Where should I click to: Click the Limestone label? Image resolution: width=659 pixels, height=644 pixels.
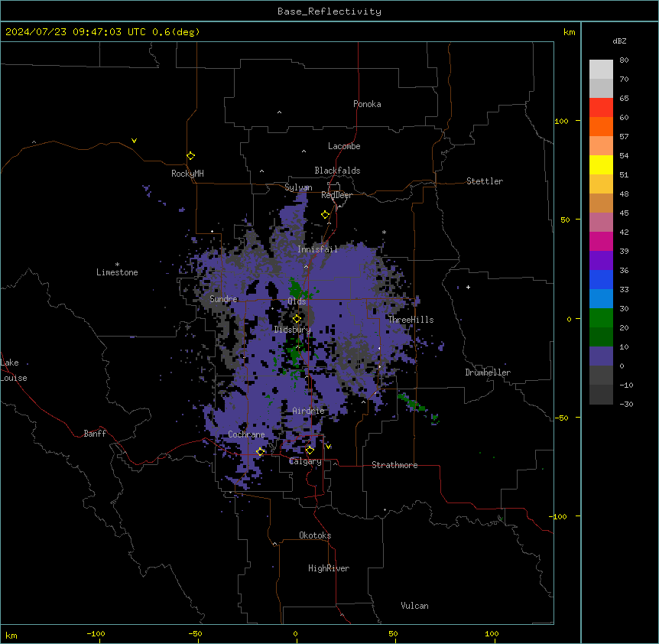[x=117, y=272]
